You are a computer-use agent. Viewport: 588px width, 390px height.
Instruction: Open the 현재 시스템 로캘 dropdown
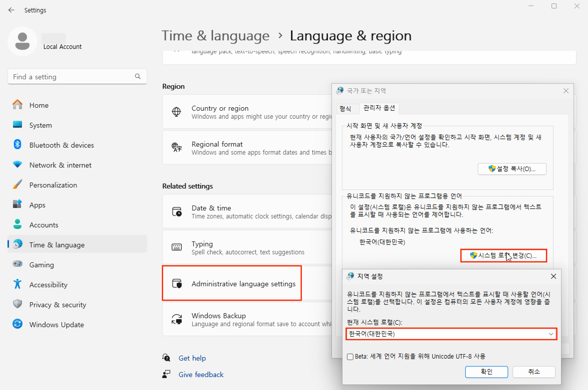(451, 334)
